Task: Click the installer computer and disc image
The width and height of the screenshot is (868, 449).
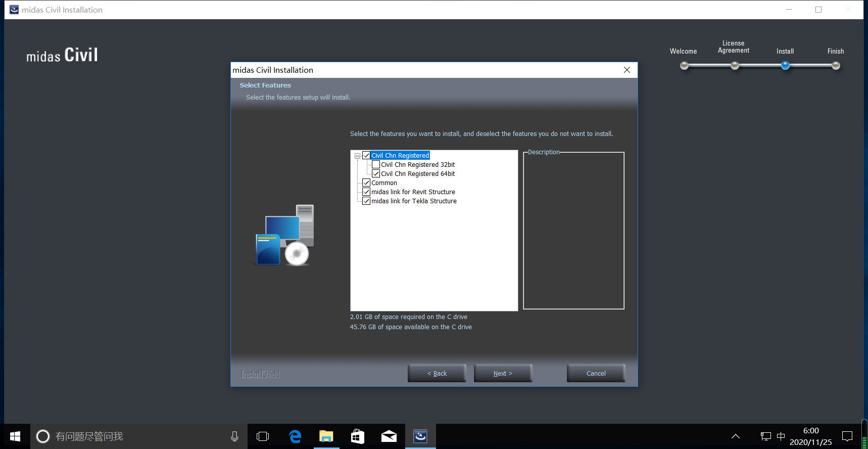Action: pos(283,235)
